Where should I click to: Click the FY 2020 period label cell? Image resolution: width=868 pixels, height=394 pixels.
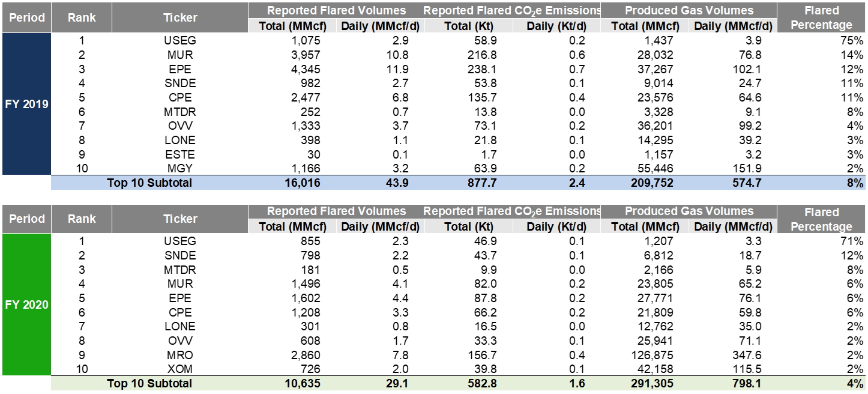(26, 305)
